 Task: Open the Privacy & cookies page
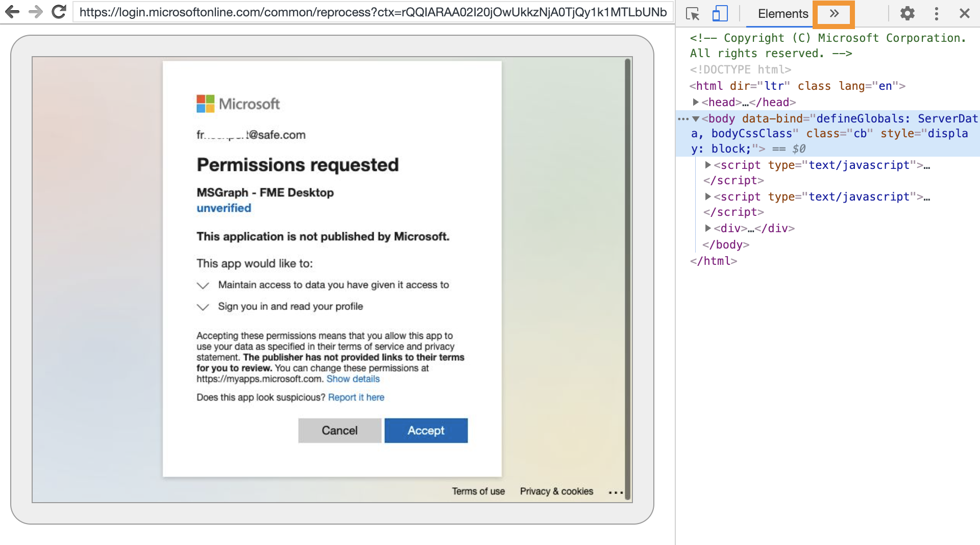[x=556, y=491]
